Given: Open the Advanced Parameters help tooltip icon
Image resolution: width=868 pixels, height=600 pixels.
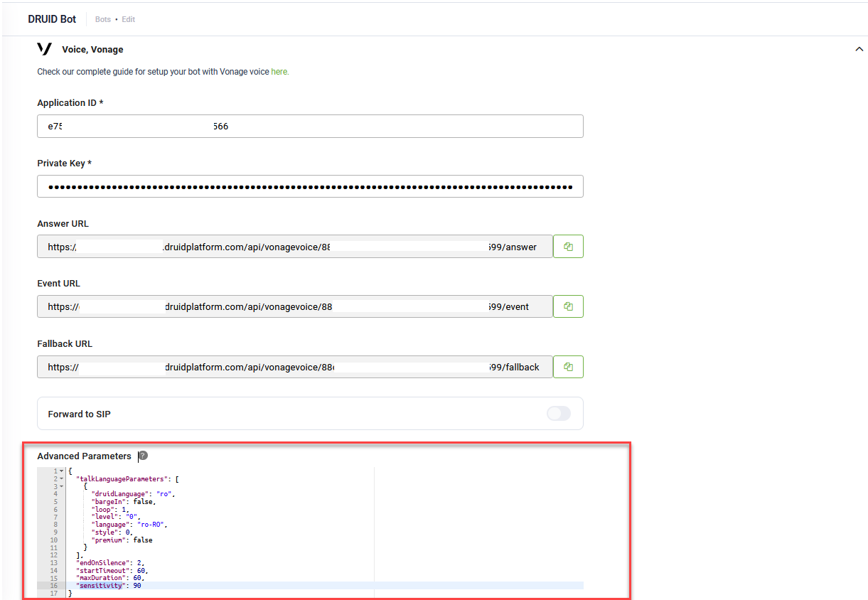Looking at the screenshot, I should pyautogui.click(x=143, y=456).
